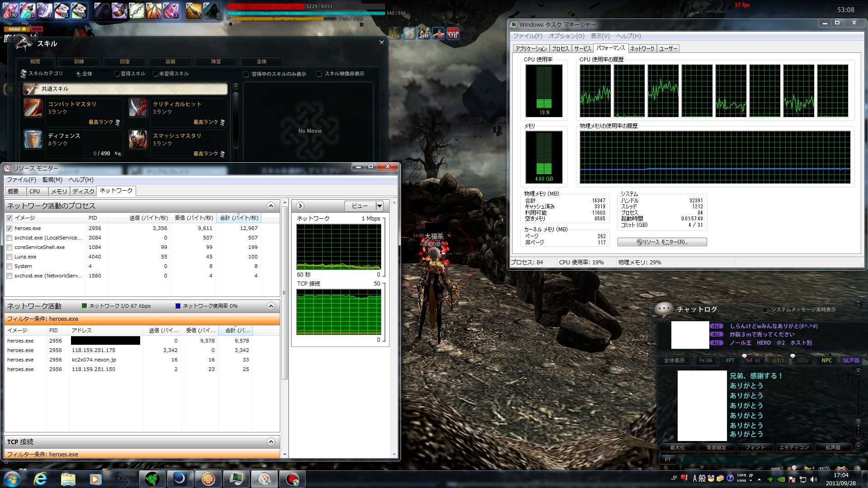Open オプション(O) menu in Task Manager
Screen dimensions: 868x488
(566, 36)
